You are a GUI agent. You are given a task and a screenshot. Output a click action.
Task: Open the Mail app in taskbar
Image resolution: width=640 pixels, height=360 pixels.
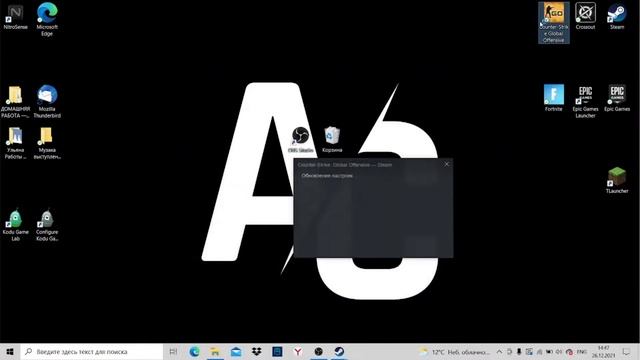pyautogui.click(x=236, y=351)
